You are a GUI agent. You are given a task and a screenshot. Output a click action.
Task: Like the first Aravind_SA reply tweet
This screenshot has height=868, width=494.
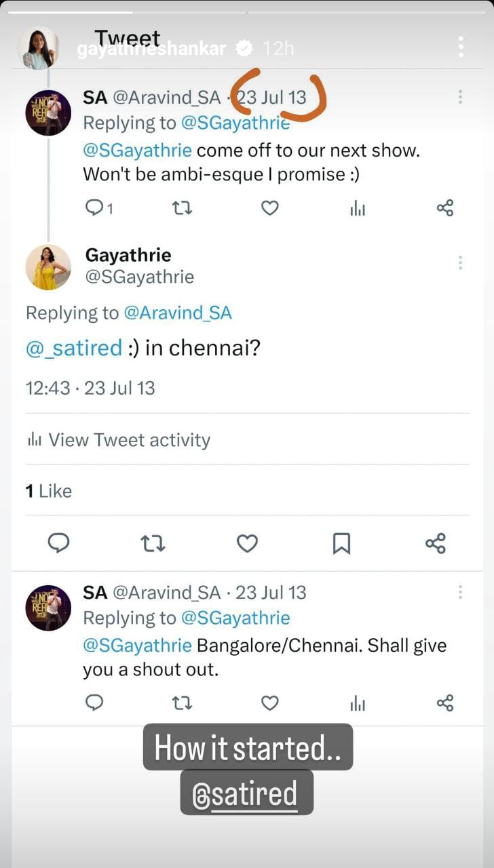(x=270, y=208)
